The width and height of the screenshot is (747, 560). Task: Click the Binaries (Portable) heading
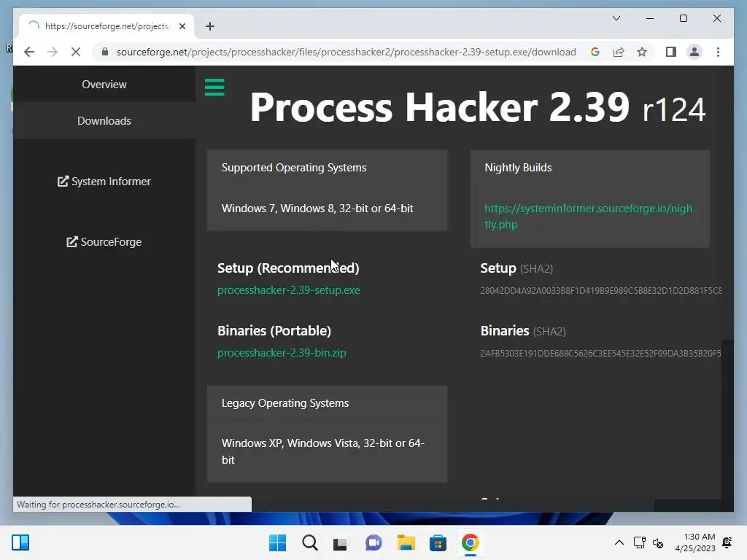coord(274,330)
